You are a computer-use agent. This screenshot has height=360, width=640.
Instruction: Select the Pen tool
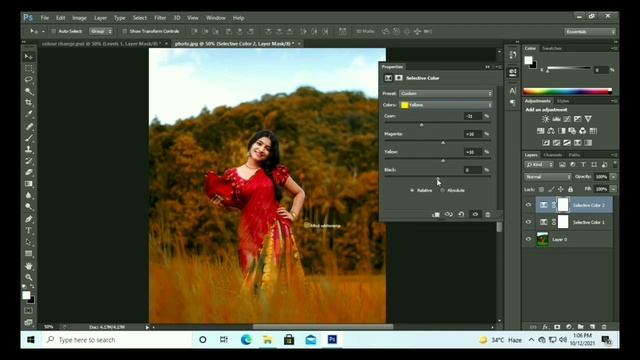coord(29,219)
